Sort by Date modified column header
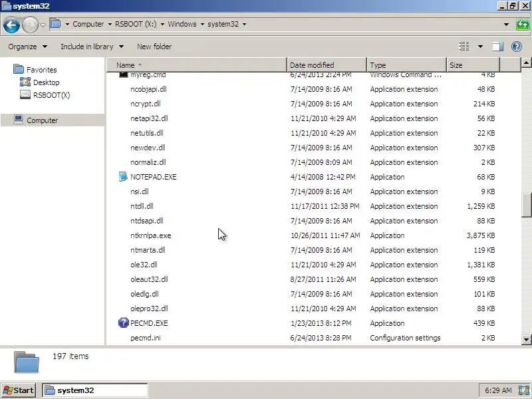This screenshot has width=532, height=399. coord(327,65)
